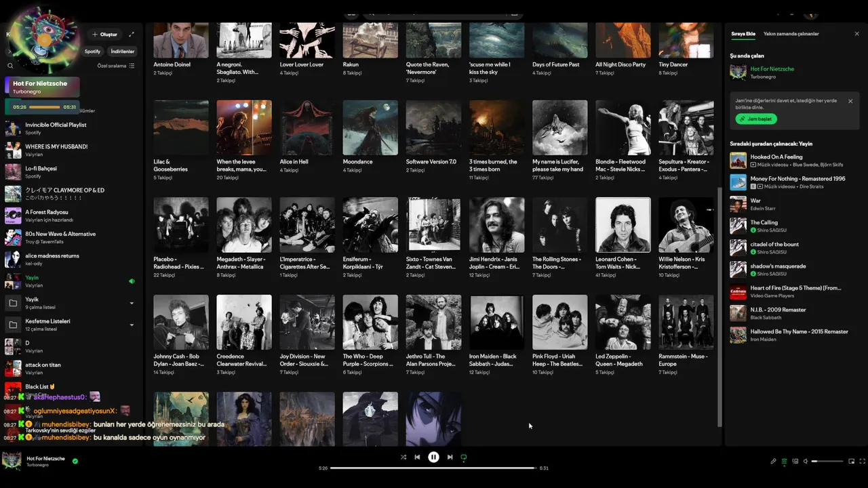Image resolution: width=868 pixels, height=488 pixels.
Task: Click the saved checkmark next to Hot For Nietzsche
Action: coord(75,461)
